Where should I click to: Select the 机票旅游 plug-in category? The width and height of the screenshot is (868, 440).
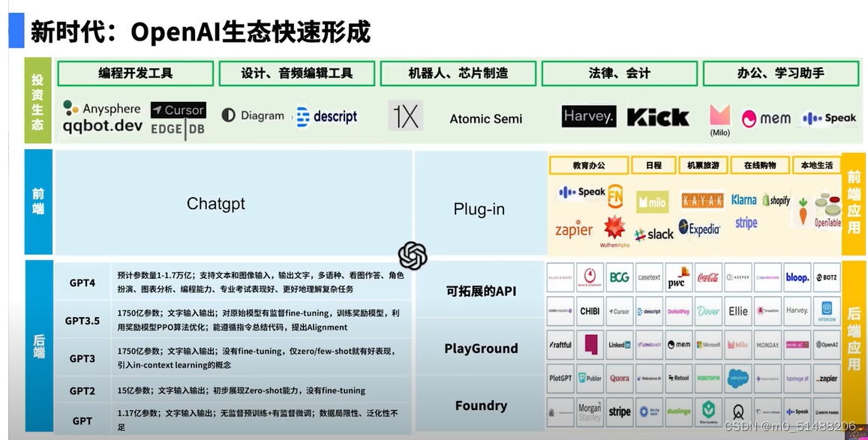click(x=703, y=165)
